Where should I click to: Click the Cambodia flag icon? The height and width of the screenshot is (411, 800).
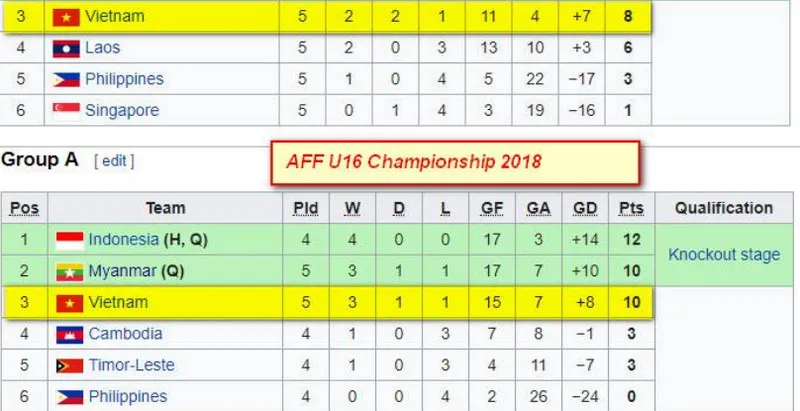(x=69, y=334)
